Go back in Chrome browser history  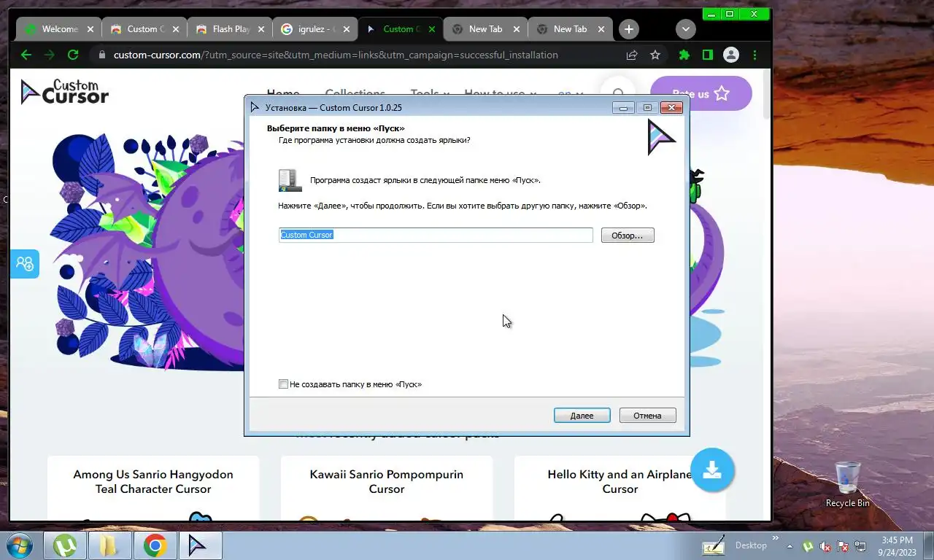click(26, 55)
